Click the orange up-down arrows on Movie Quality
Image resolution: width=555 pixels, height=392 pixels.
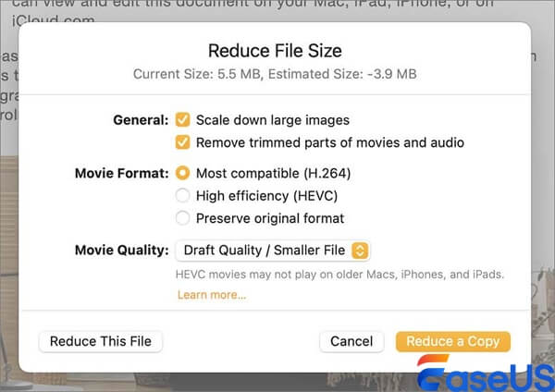click(x=361, y=251)
